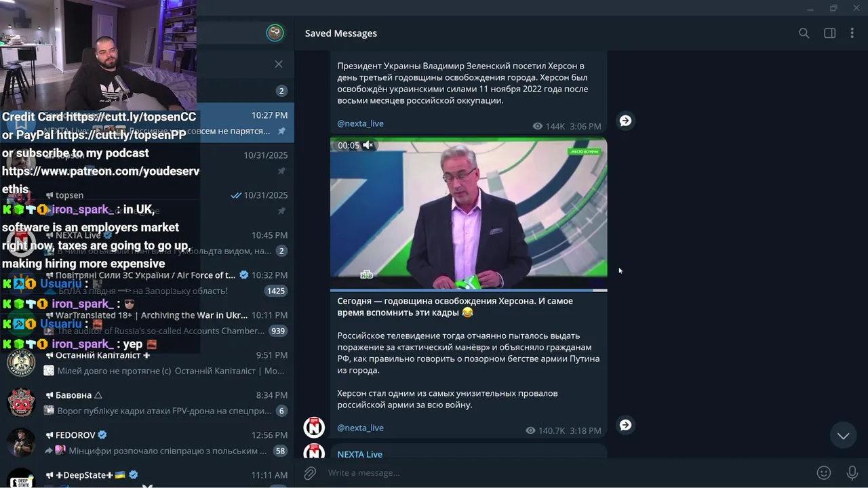Viewport: 868px width, 488px height.
Task: Open NEXTA Live sender name at bottom
Action: 359,454
